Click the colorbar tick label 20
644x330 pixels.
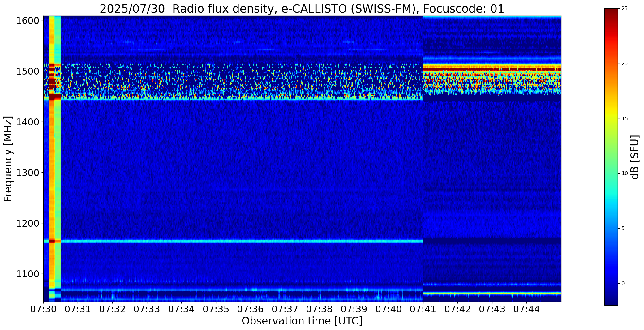pyautogui.click(x=624, y=64)
